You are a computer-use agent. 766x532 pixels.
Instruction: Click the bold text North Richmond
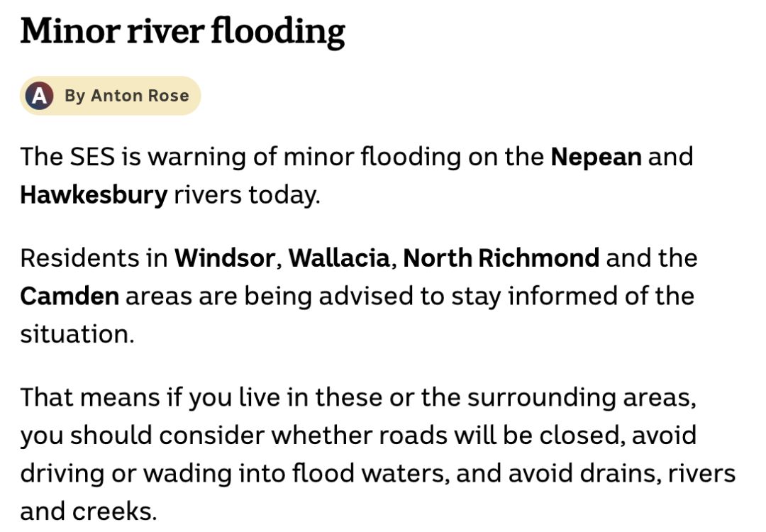(x=501, y=258)
